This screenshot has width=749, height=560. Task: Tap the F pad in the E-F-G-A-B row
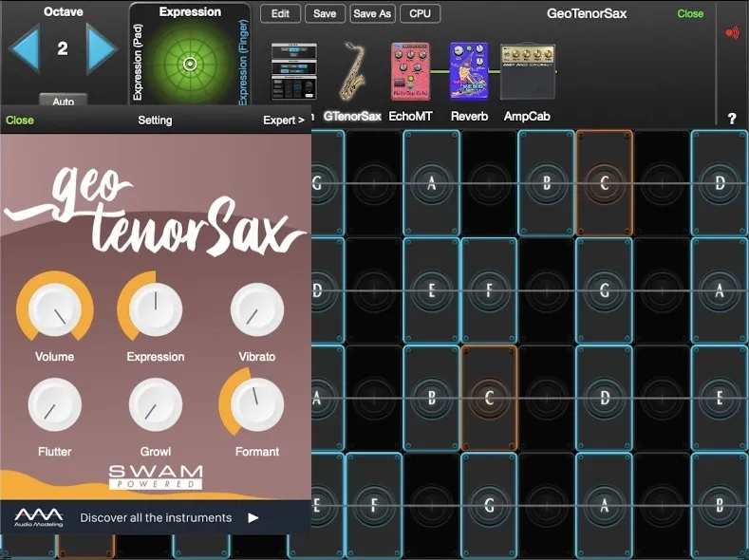click(374, 505)
